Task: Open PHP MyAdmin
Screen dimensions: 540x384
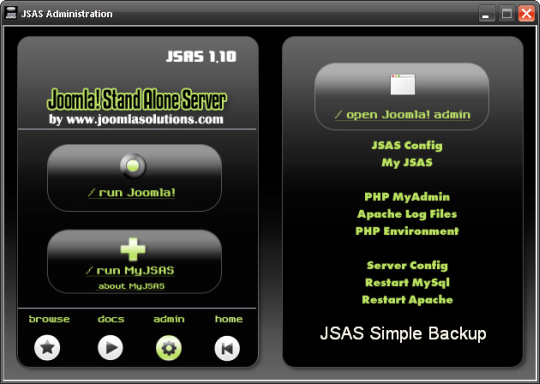Action: pos(407,197)
